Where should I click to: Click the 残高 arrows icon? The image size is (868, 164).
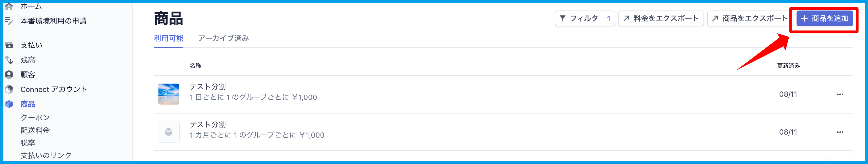point(9,60)
